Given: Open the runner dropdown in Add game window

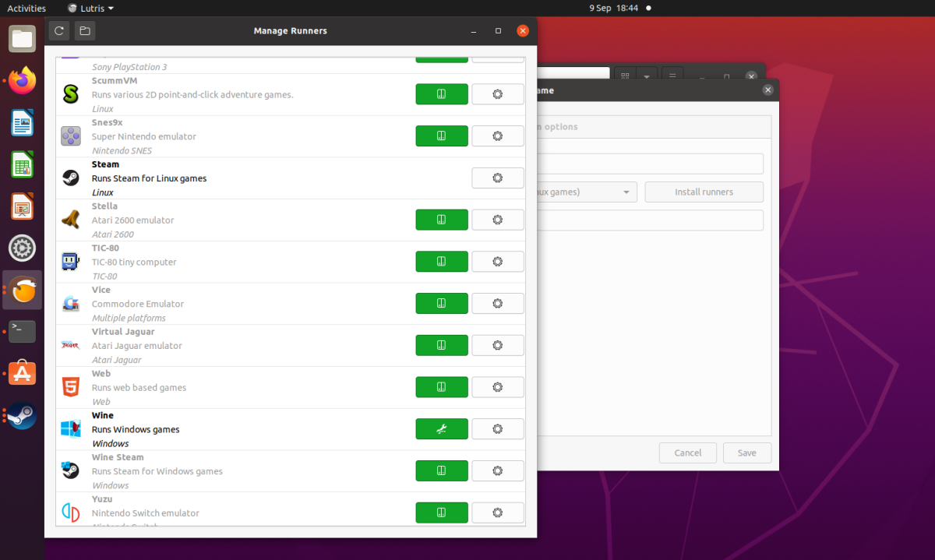Looking at the screenshot, I should (587, 192).
